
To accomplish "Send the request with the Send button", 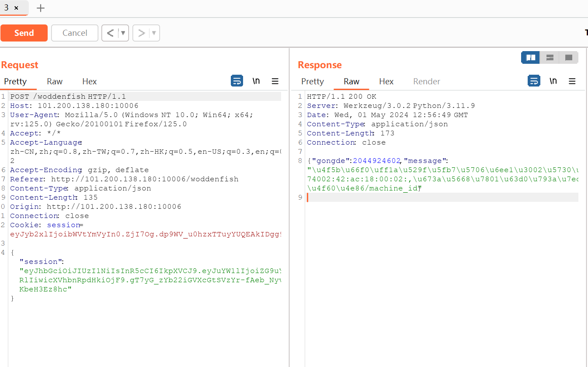I will (x=24, y=33).
